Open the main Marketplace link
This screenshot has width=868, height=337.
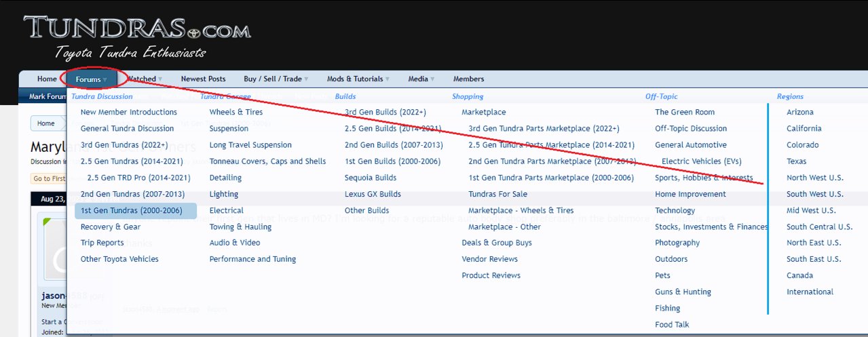click(484, 113)
